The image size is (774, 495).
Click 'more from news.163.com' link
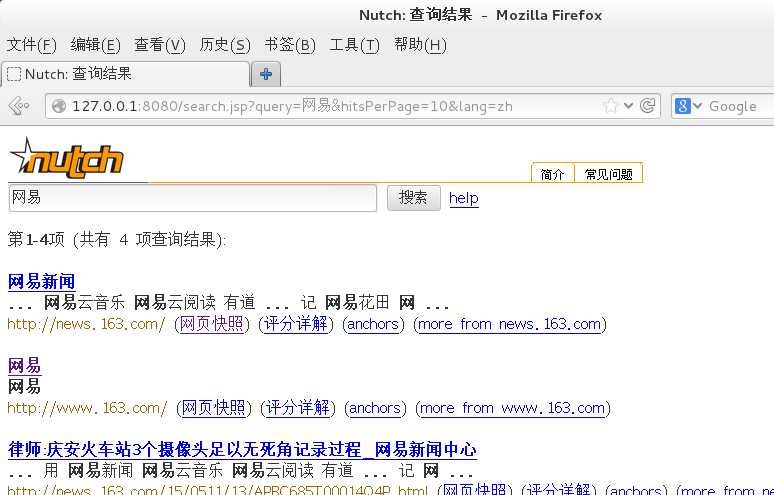(x=509, y=324)
